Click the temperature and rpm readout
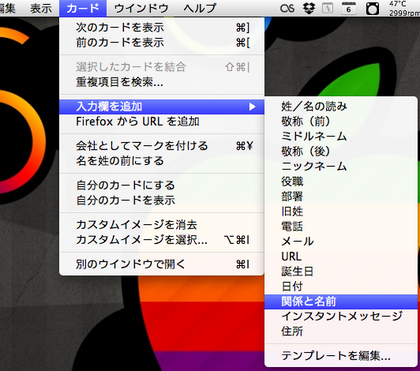The image size is (420, 371). [404, 8]
